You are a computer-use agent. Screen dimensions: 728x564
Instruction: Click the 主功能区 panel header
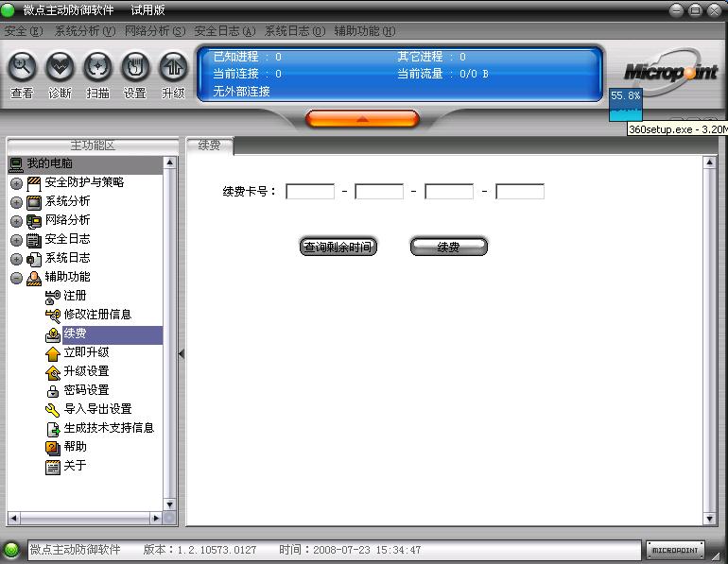[93, 145]
